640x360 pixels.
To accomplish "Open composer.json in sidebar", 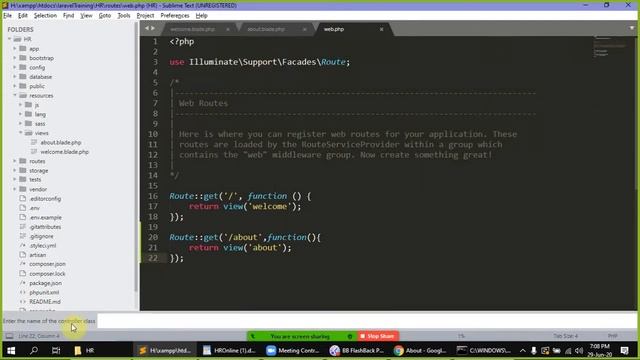I will [x=47, y=264].
